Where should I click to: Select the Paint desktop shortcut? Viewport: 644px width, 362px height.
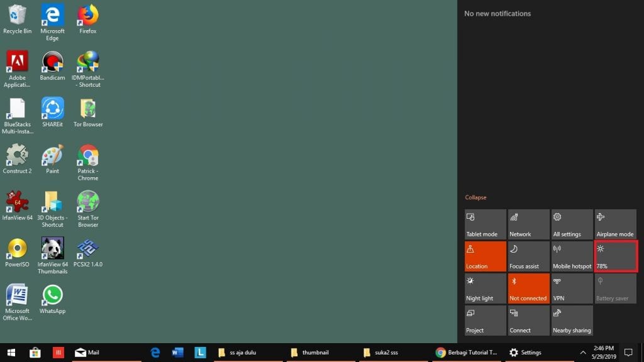tap(53, 159)
